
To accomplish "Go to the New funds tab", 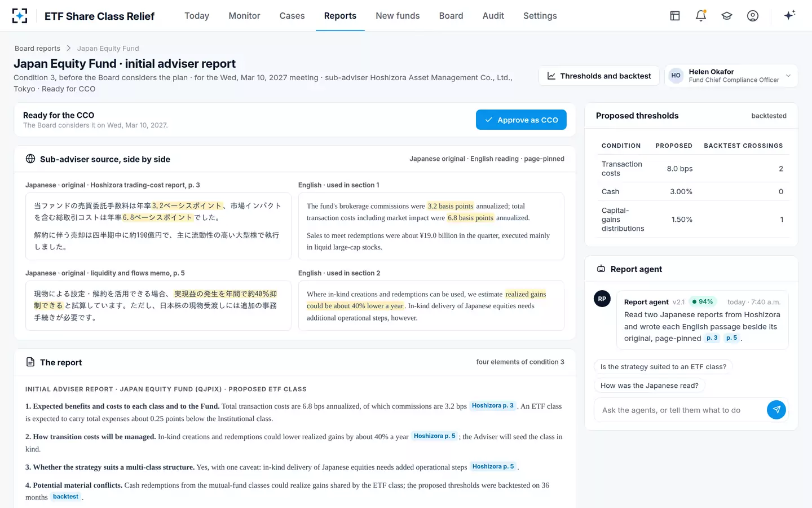I will coord(398,16).
